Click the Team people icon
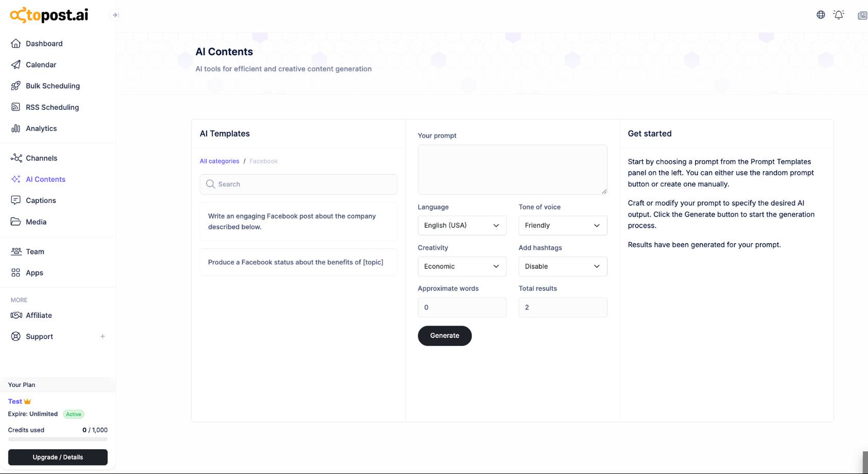Viewport: 868px width, 474px height. 16,251
